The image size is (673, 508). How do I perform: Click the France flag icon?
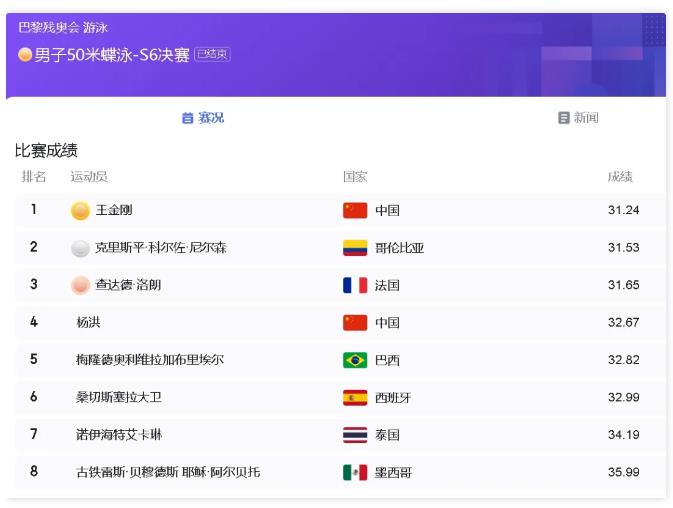coord(355,285)
